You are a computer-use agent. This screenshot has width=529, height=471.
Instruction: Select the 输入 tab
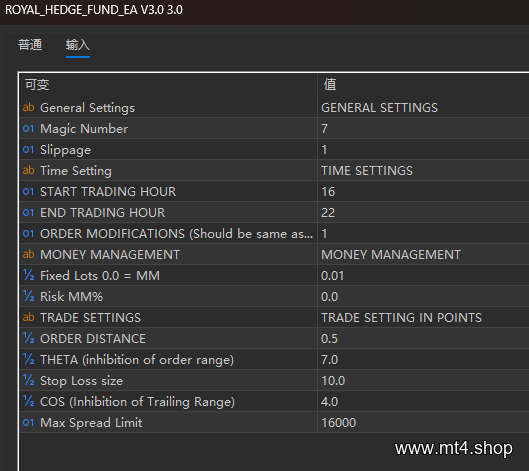[78, 45]
